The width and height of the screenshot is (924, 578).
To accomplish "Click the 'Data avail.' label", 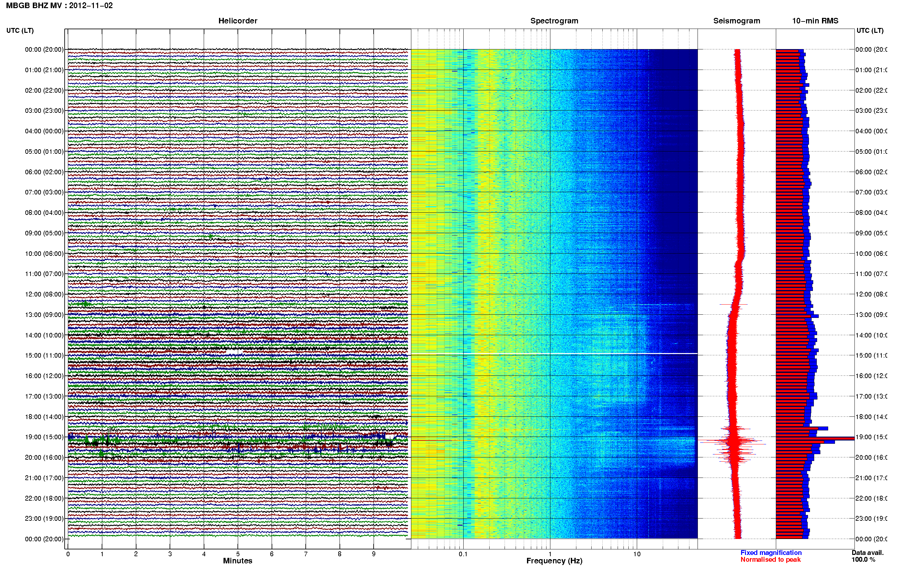I will [x=867, y=552].
